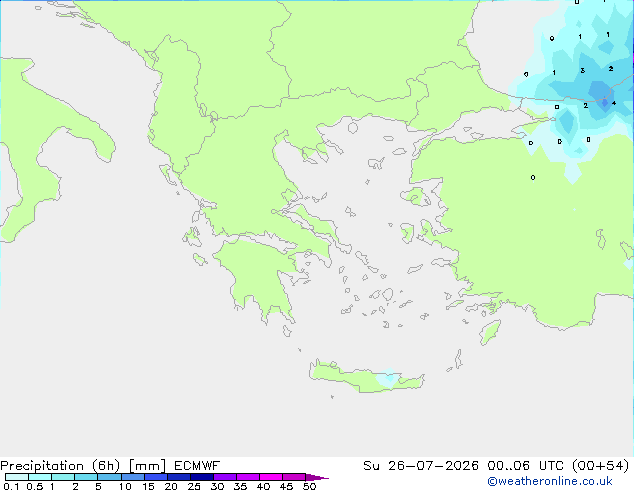The image size is (634, 490).
Task: Pick the 40–45 mm magenta legend swatch
Action: 271,477
